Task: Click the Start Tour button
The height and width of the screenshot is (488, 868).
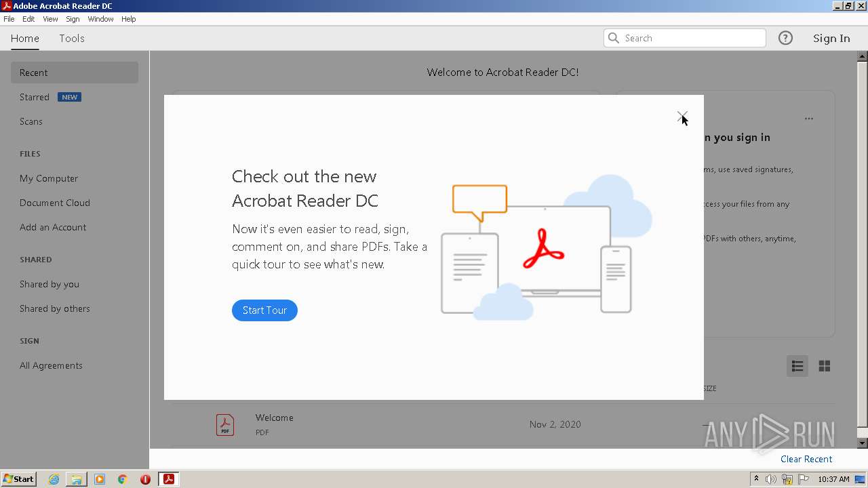Action: (264, 310)
